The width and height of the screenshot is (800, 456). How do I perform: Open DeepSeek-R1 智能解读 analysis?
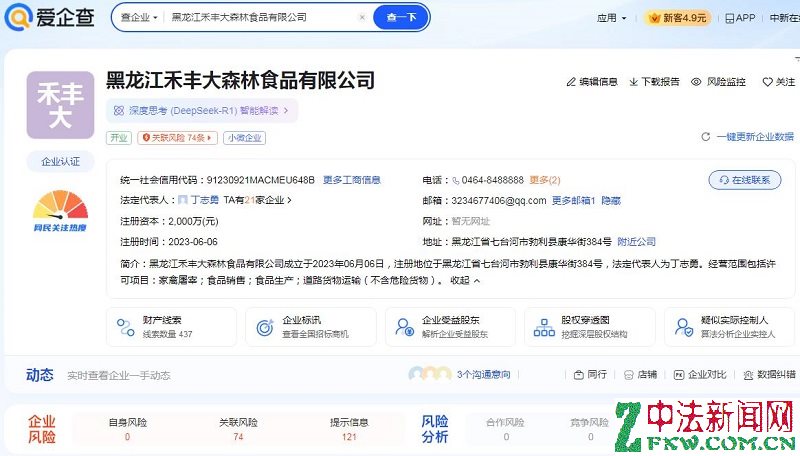tap(202, 111)
